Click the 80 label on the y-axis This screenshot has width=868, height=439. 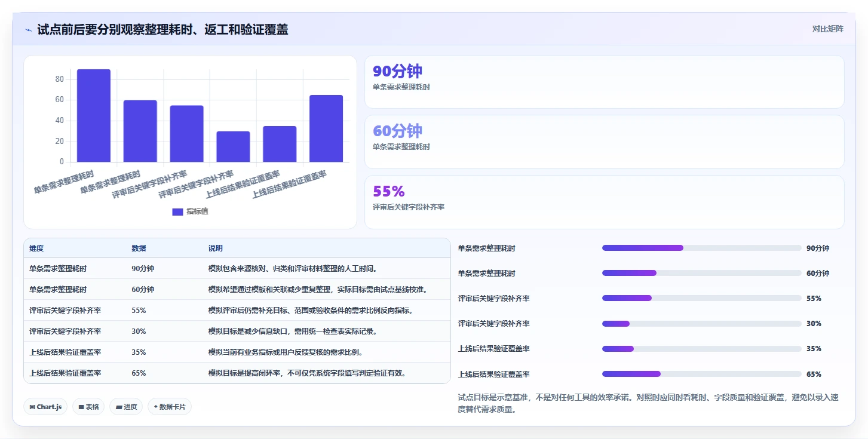pyautogui.click(x=59, y=79)
